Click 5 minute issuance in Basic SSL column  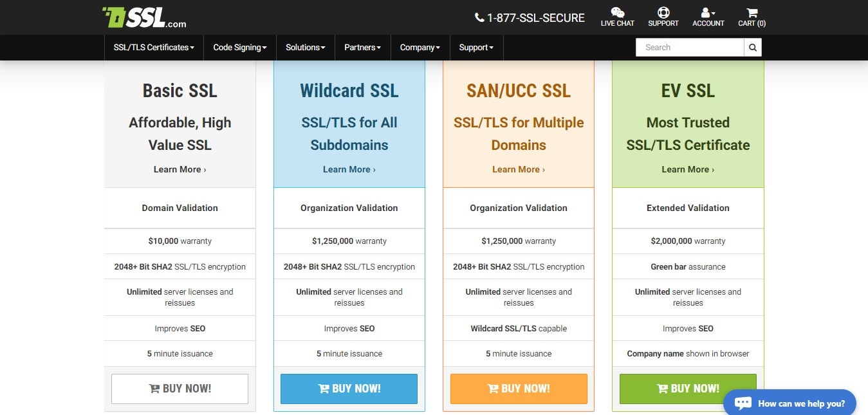point(180,353)
